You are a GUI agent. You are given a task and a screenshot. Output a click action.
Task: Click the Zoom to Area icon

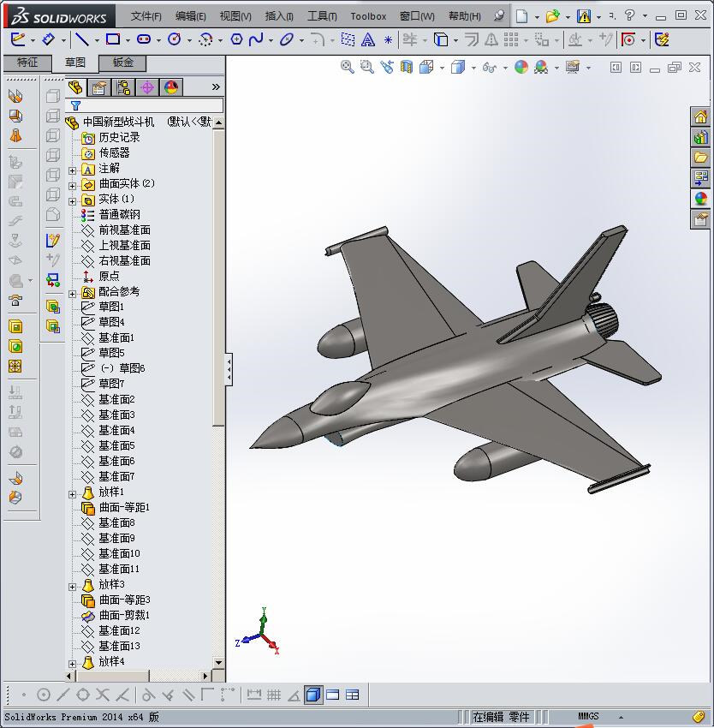(x=366, y=68)
